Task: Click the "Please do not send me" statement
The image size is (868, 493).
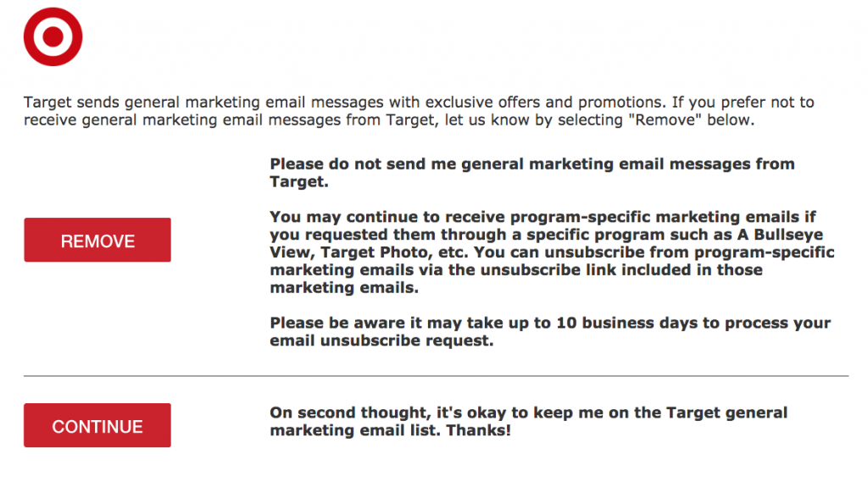Action: coord(532,173)
